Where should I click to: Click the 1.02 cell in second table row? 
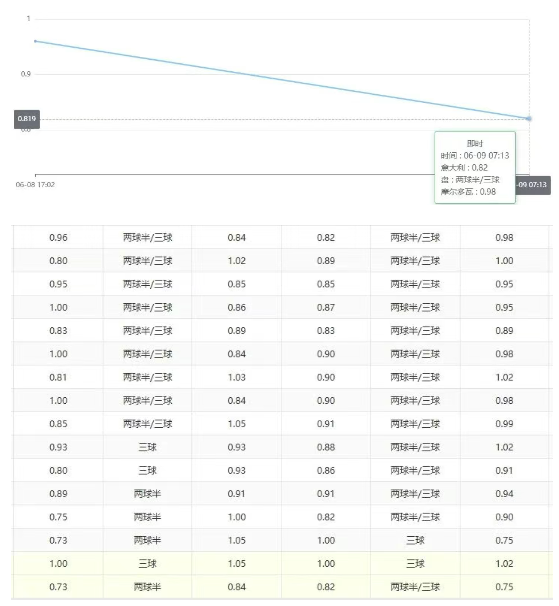click(237, 261)
